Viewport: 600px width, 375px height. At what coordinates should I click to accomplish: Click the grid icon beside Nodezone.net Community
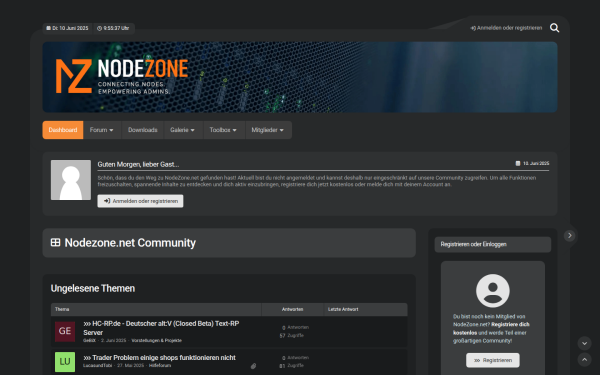[55, 243]
